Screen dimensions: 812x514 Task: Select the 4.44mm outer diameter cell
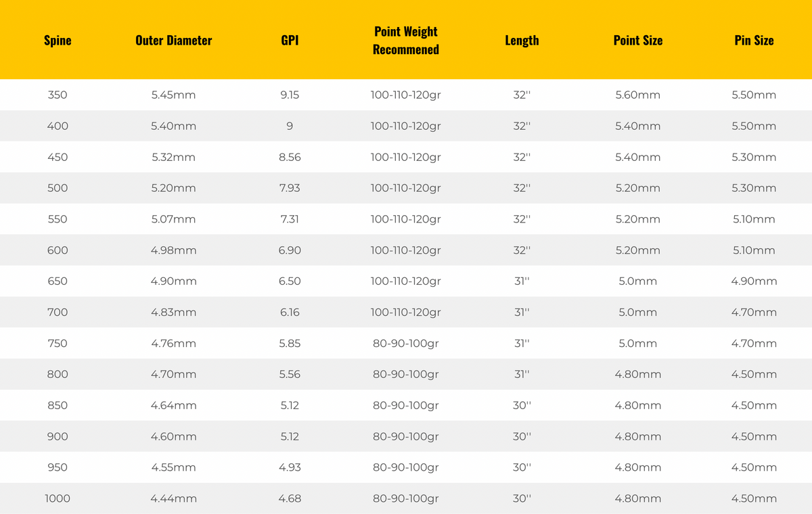[174, 499]
